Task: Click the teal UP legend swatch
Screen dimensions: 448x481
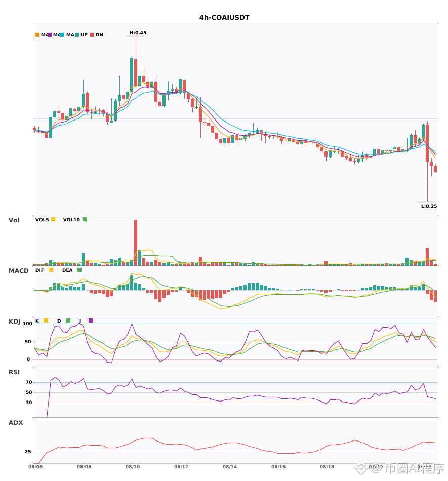Action: coord(77,35)
